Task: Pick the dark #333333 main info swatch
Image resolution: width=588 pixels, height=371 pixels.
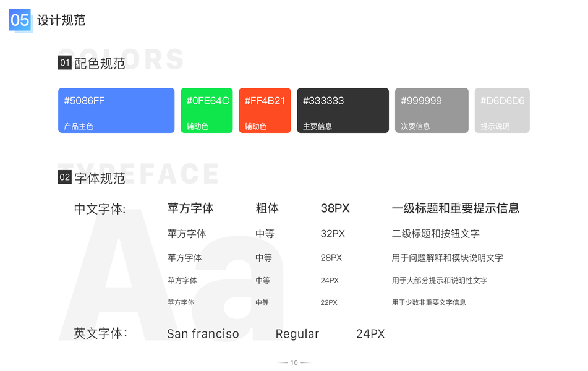Action: [x=343, y=110]
